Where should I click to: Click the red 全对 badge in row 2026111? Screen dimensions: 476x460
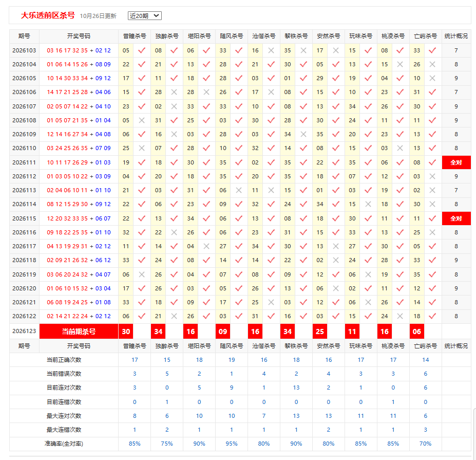point(456,162)
